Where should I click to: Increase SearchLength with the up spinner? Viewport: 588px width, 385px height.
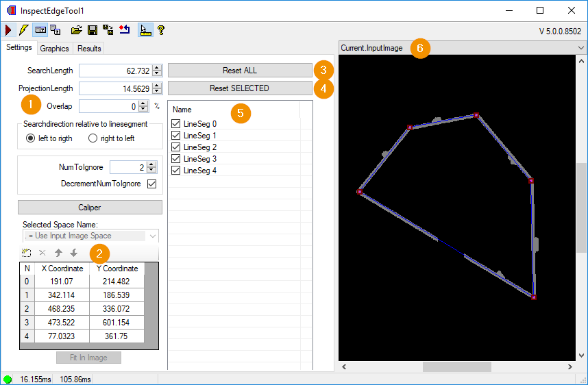(x=158, y=68)
